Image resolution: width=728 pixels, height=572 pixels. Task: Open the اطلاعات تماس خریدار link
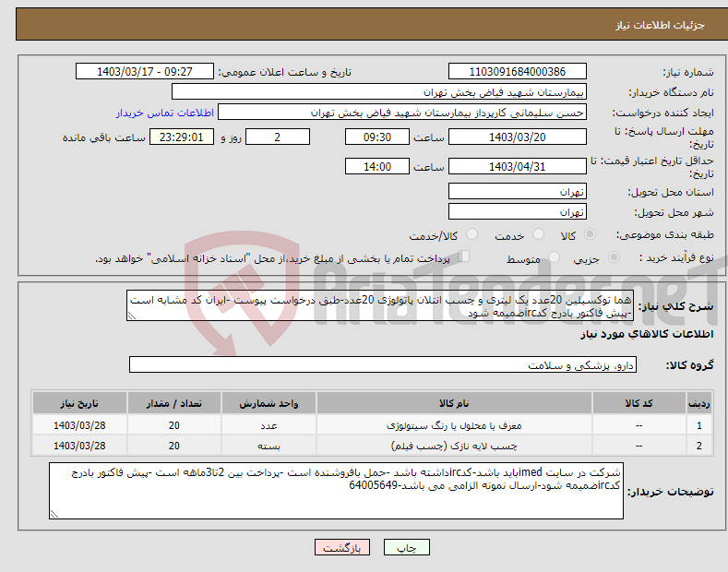tap(165, 113)
